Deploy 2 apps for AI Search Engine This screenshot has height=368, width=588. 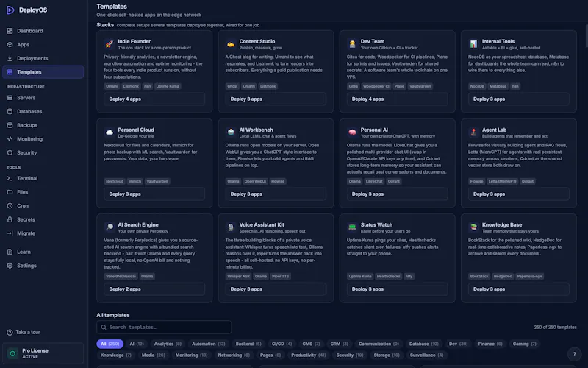click(154, 289)
